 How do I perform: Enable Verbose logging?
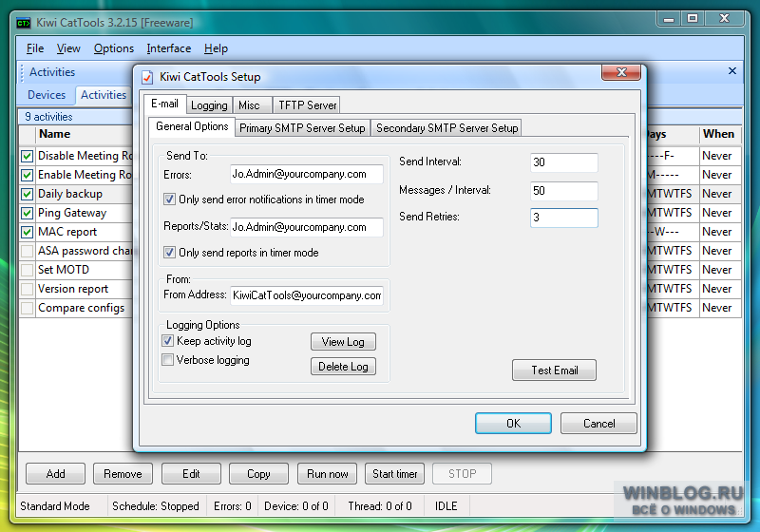168,359
